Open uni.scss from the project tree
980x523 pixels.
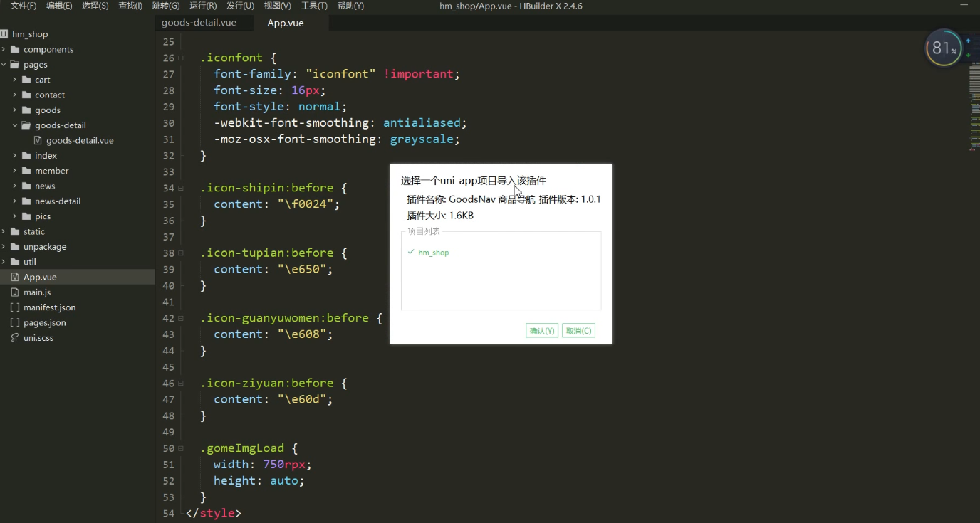pyautogui.click(x=38, y=338)
